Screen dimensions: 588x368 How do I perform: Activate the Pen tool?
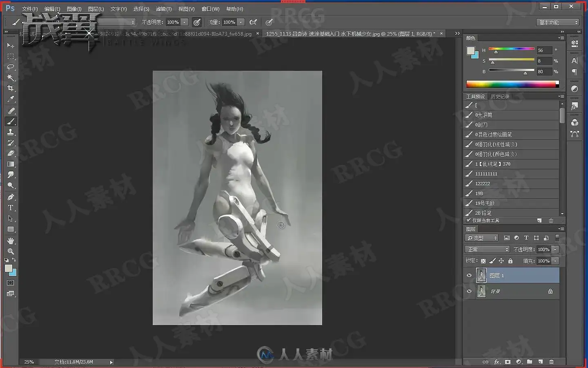[x=11, y=197]
